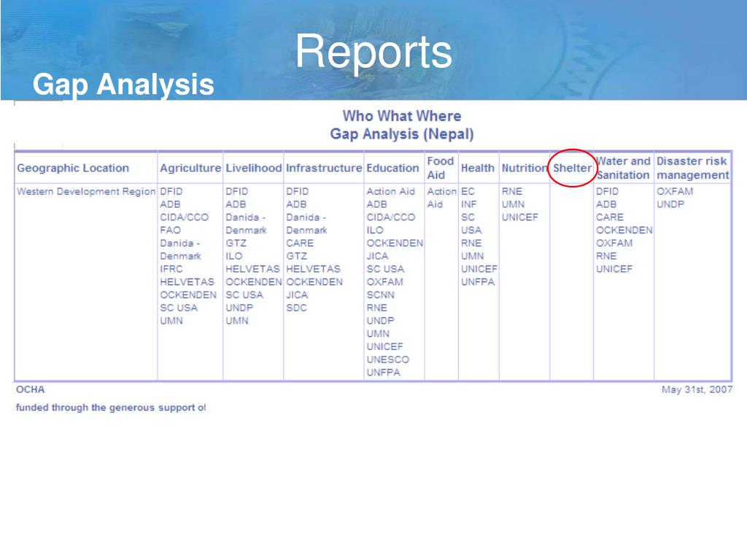747x560 pixels.
Task: Select the "Who What Where" table title
Action: click(x=402, y=116)
